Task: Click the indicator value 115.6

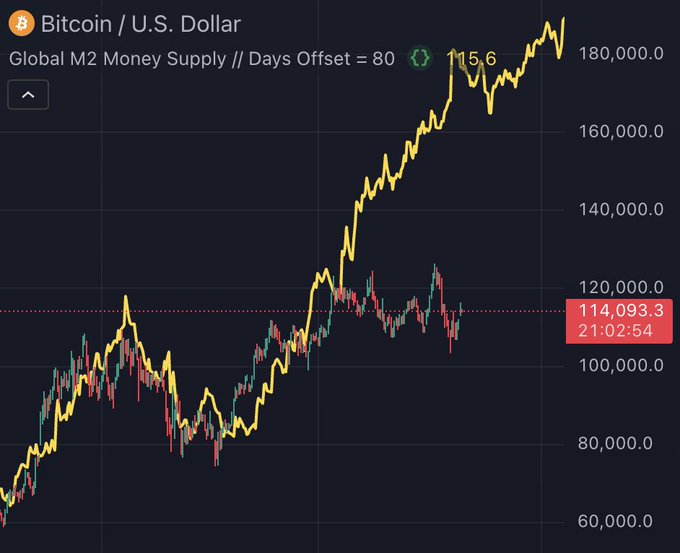Action: 471,59
